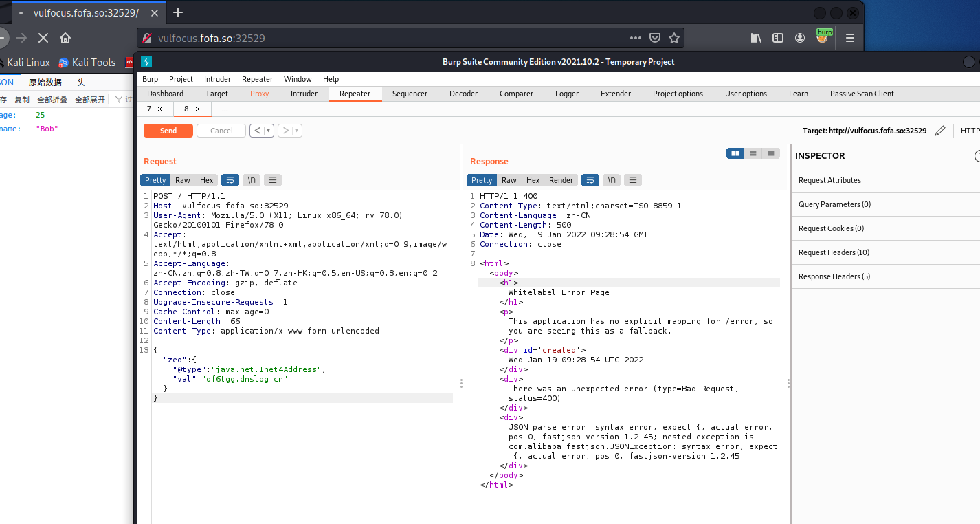This screenshot has width=980, height=524.
Task: Open Firefox Library icon
Action: tap(756, 39)
